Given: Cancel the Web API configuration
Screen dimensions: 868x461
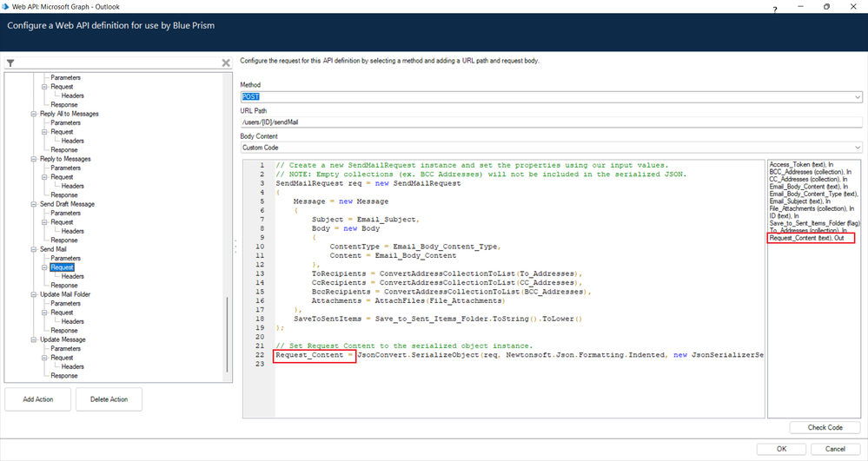Looking at the screenshot, I should pyautogui.click(x=835, y=450).
